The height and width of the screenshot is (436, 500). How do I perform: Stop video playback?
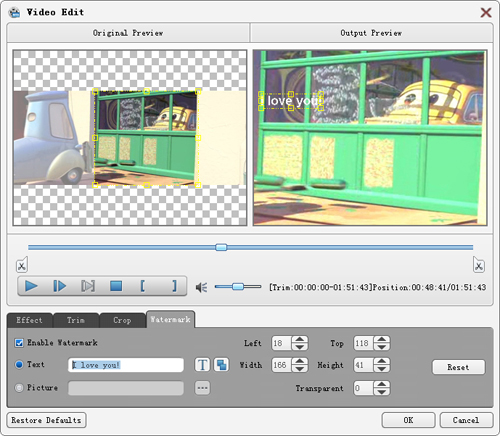coord(116,286)
